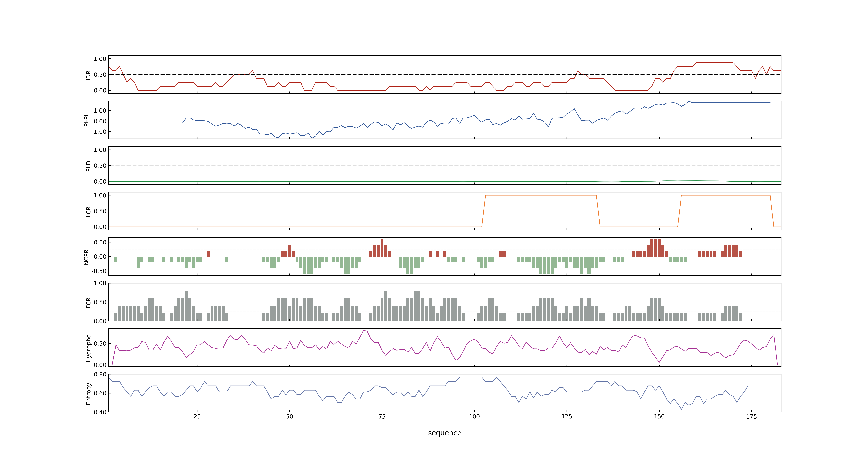This screenshot has height=463, width=868.
Task: Click the second LCR plateau near position 165
Action: (726, 195)
